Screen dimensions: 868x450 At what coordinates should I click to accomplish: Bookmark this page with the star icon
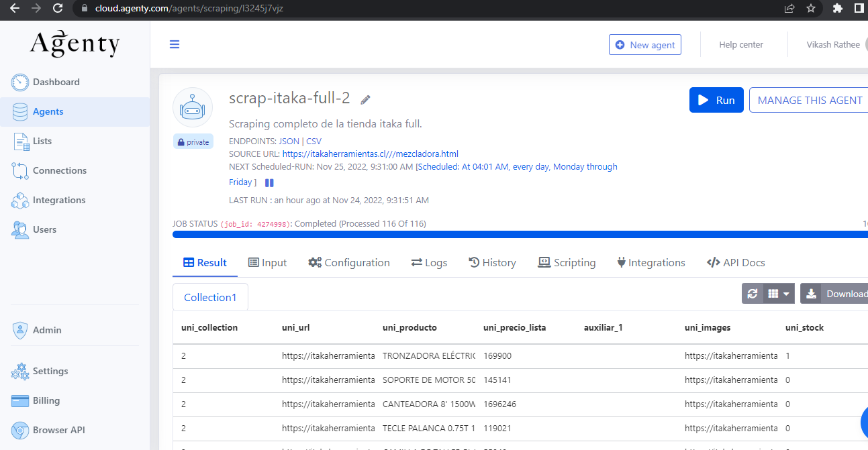click(810, 9)
